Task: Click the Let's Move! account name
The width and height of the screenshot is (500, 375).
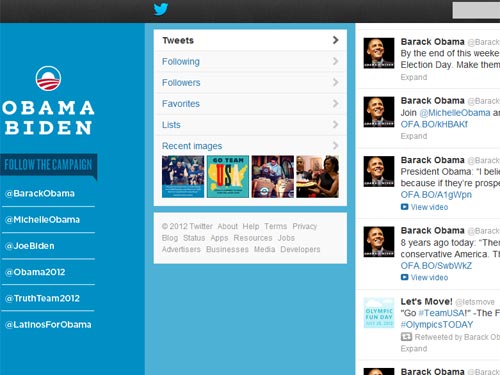Action: 426,301
